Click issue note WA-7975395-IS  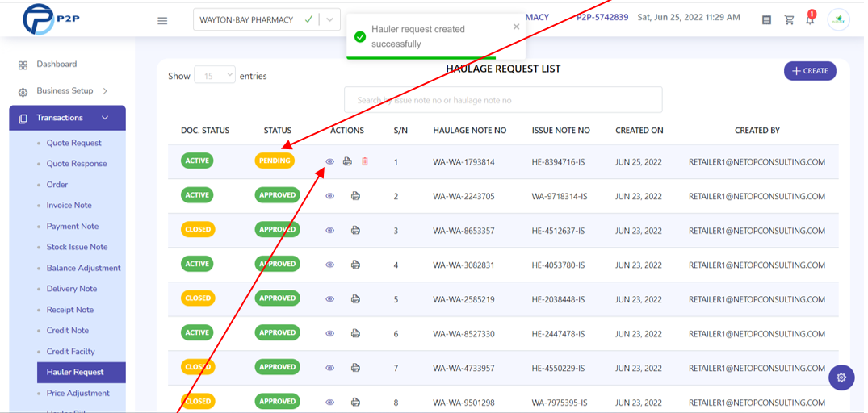(560, 403)
